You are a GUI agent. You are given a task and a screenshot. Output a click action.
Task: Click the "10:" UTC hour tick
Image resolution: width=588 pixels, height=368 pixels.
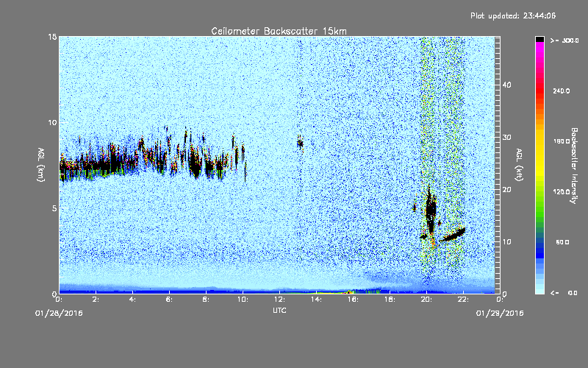point(243,300)
